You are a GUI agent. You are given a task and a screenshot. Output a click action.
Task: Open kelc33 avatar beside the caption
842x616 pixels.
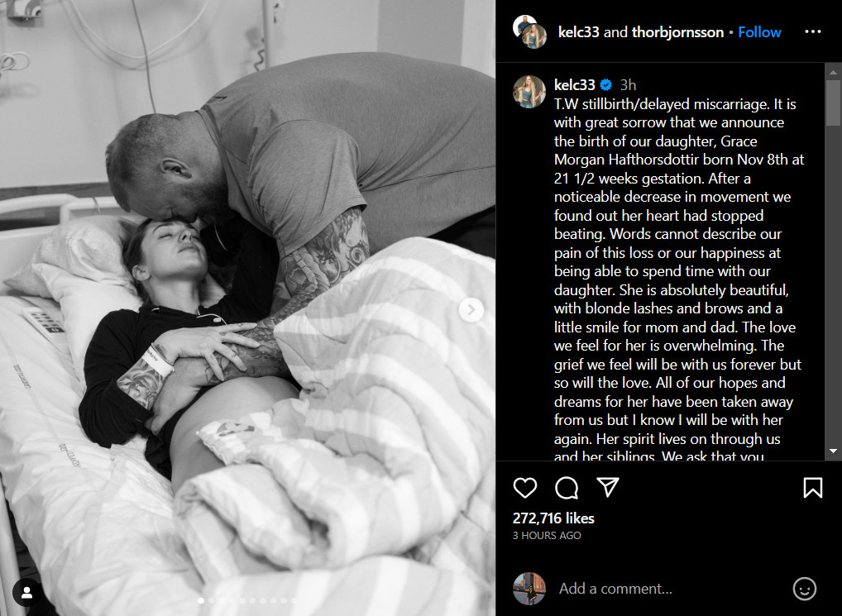(x=529, y=91)
